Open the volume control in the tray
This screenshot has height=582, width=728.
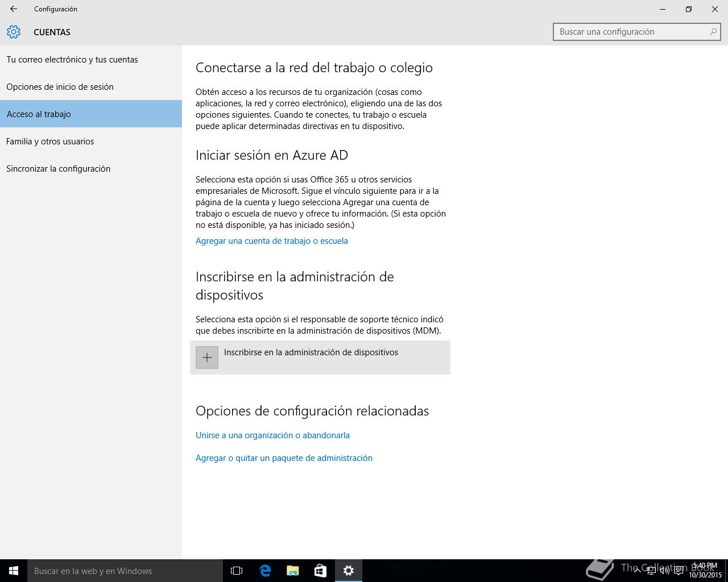click(x=664, y=571)
